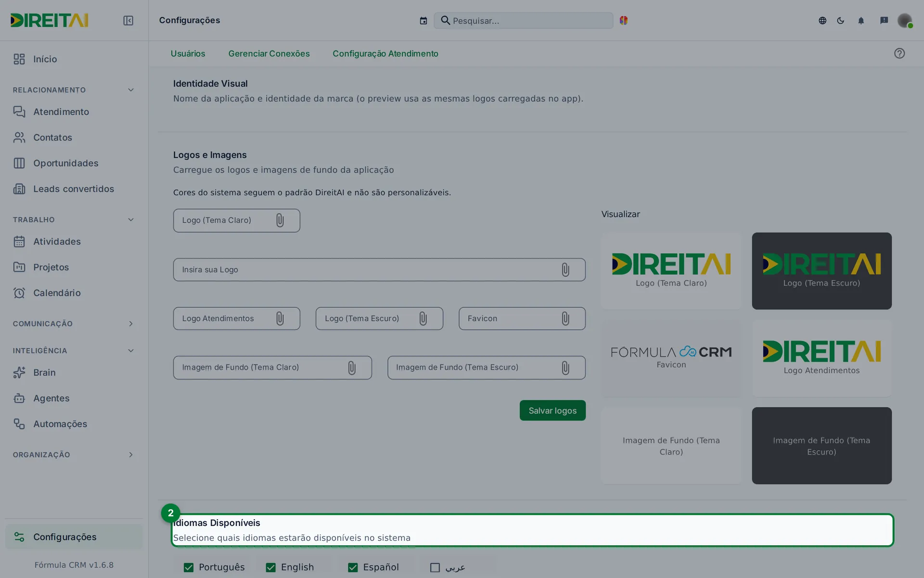Viewport: 924px width, 578px height.
Task: Collapse the sidebar with the panel icon
Action: [128, 20]
